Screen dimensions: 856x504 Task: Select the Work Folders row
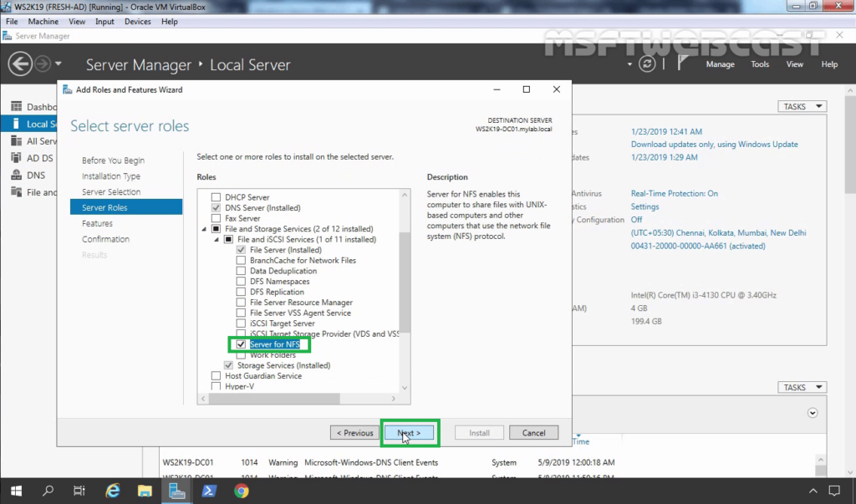pos(273,355)
